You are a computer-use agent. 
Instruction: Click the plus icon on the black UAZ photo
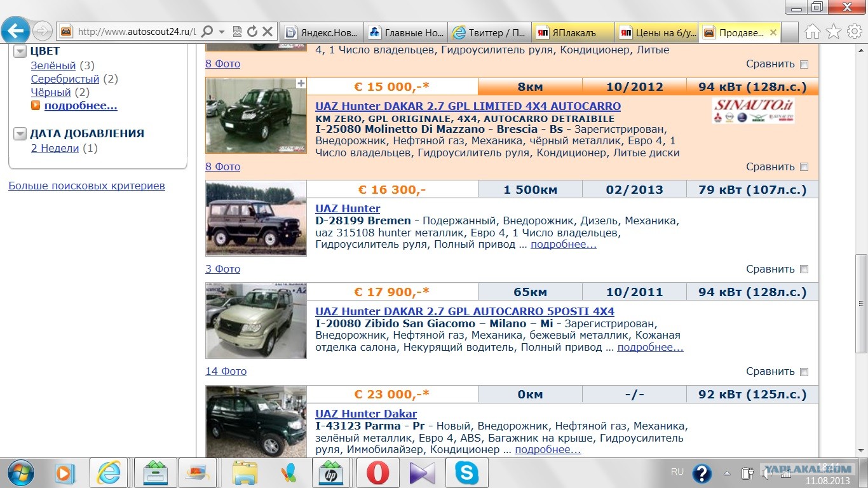pos(301,83)
